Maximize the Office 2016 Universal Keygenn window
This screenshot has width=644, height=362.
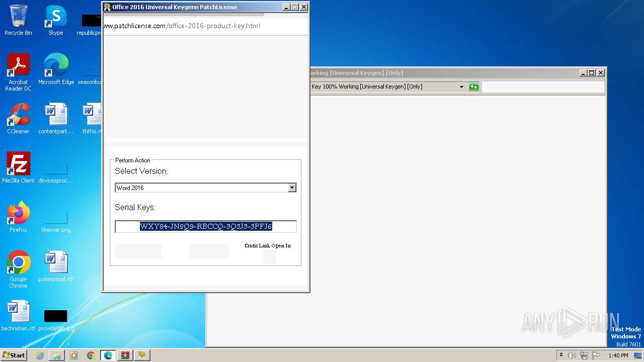295,7
